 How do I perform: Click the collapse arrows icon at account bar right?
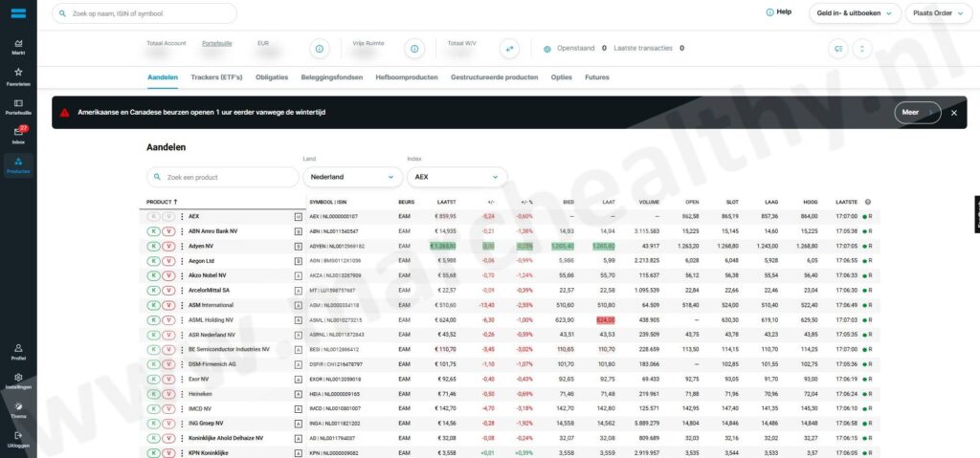862,48
